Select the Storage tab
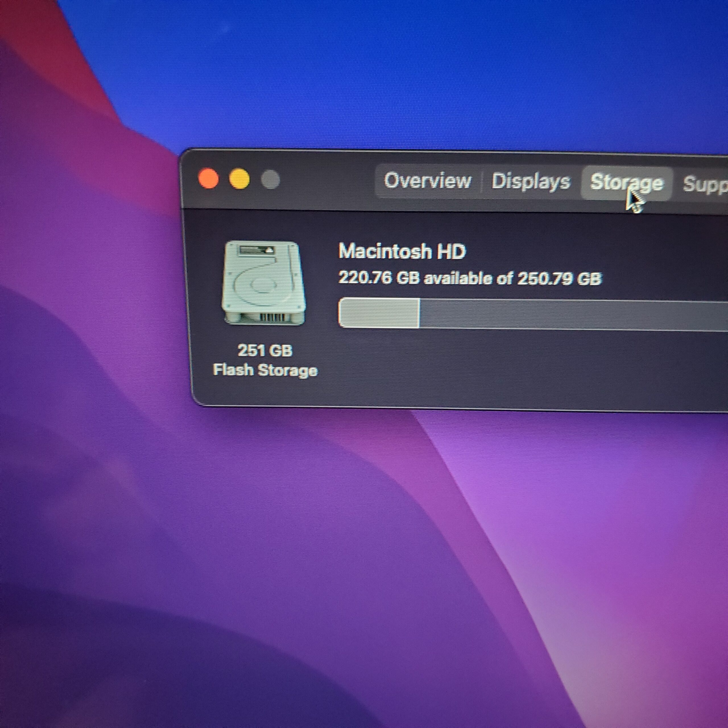728x728 pixels. [627, 183]
